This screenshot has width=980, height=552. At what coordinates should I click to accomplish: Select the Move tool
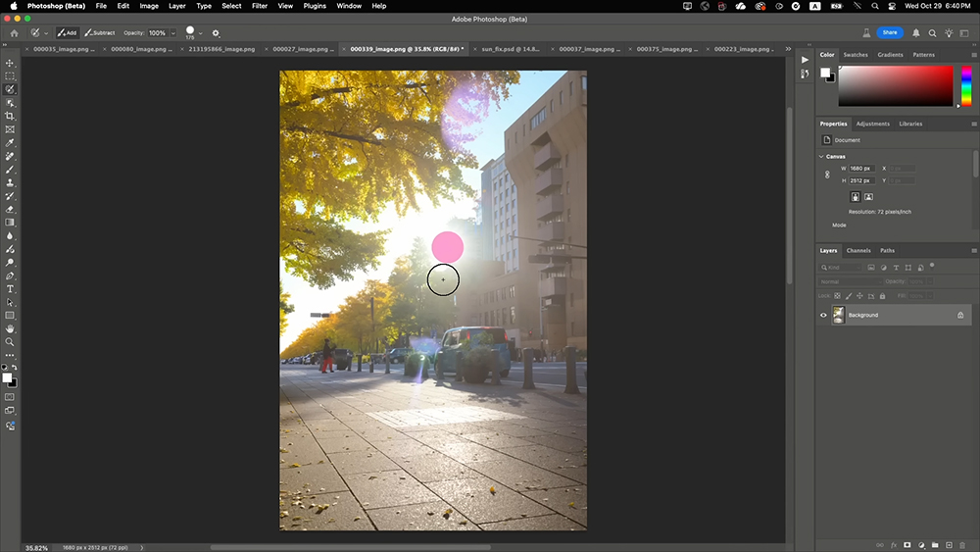[x=10, y=63]
